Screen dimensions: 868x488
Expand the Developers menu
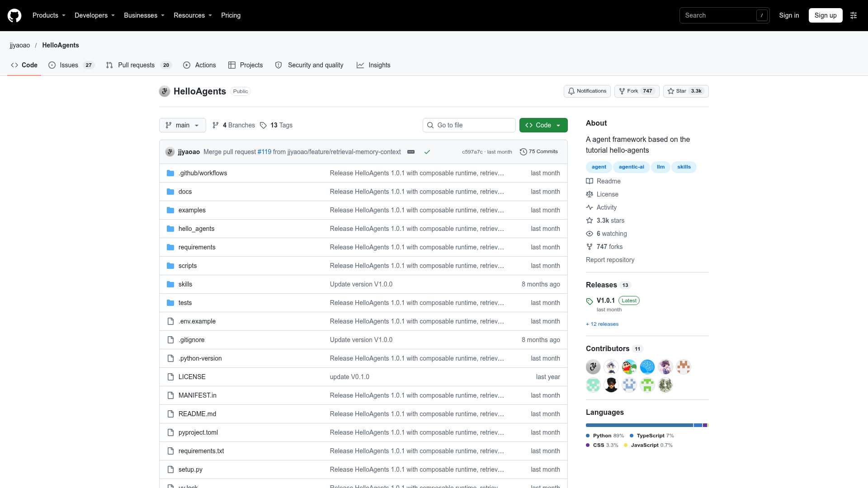(x=94, y=15)
